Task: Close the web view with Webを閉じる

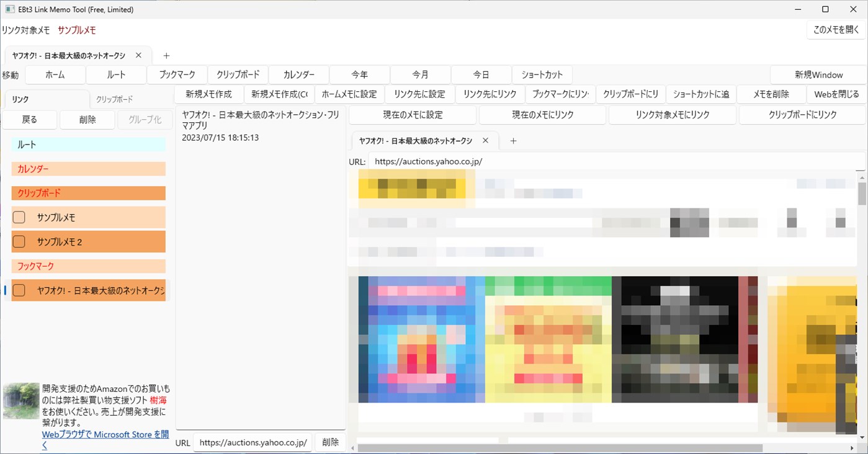Action: tap(835, 94)
